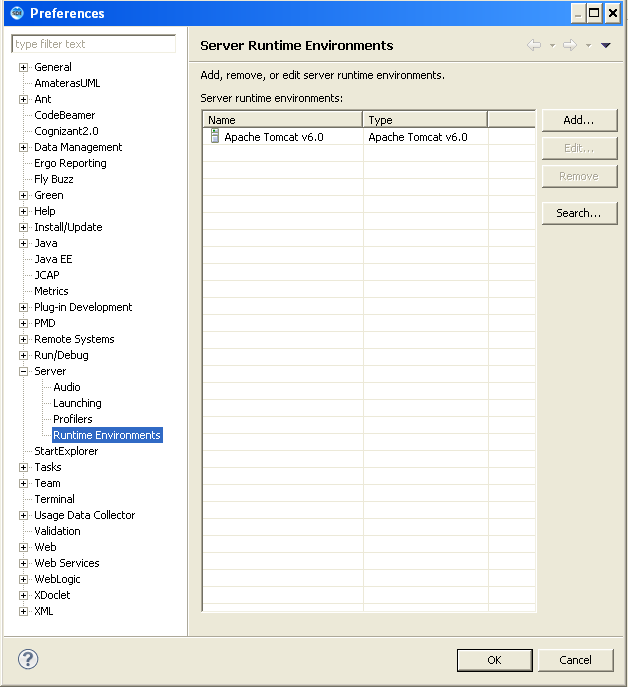Click the Preferences window title icon
The image size is (628, 687).
point(17,13)
